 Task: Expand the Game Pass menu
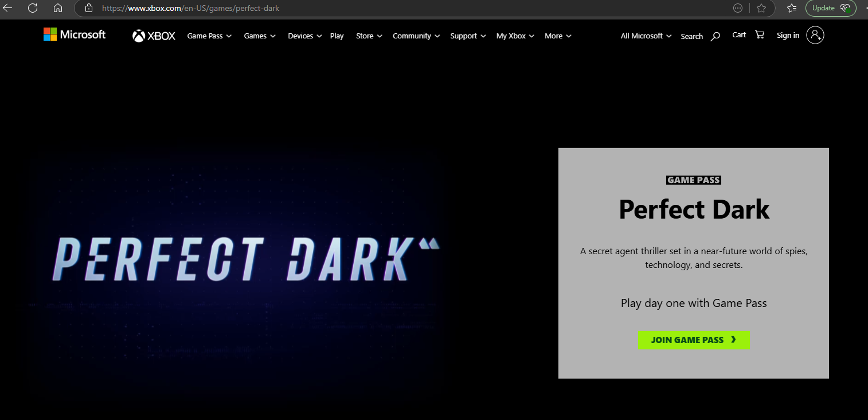209,36
